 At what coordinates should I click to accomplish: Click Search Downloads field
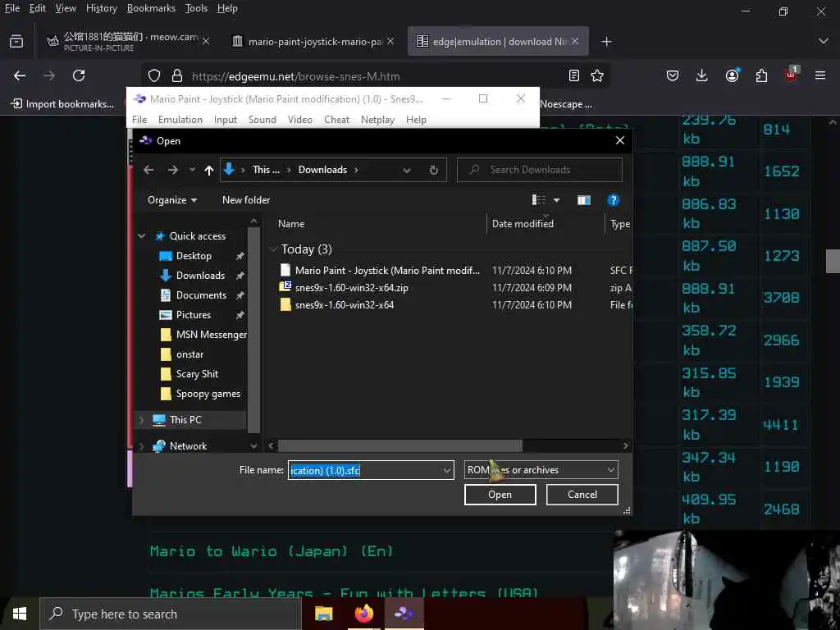coord(540,170)
